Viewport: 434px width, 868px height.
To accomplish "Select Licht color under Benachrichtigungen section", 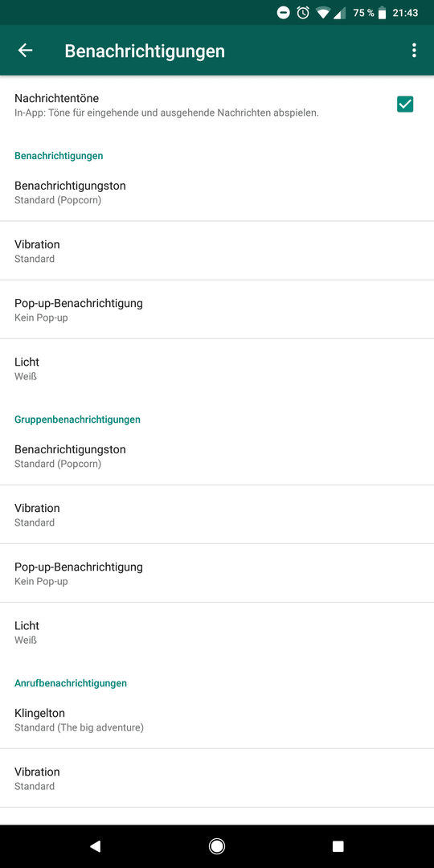I will click(217, 369).
